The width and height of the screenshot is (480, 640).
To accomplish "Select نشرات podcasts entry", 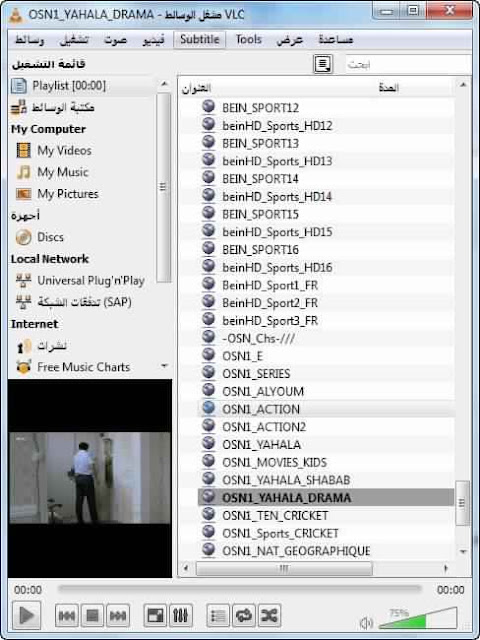I will click(52, 346).
